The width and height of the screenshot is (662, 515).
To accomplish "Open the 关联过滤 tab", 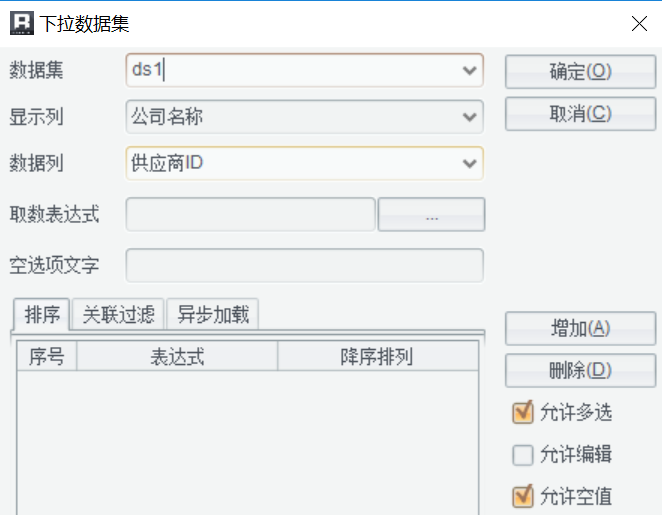I will click(118, 316).
